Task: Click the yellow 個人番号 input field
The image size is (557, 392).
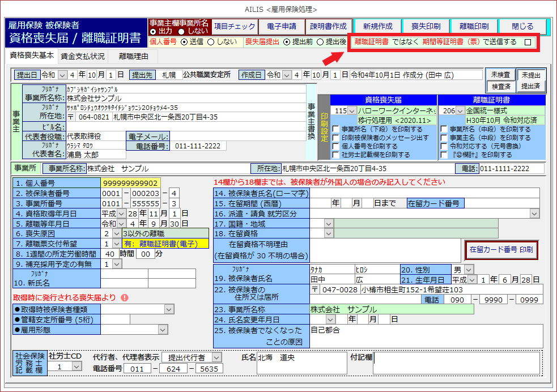Action: point(130,183)
